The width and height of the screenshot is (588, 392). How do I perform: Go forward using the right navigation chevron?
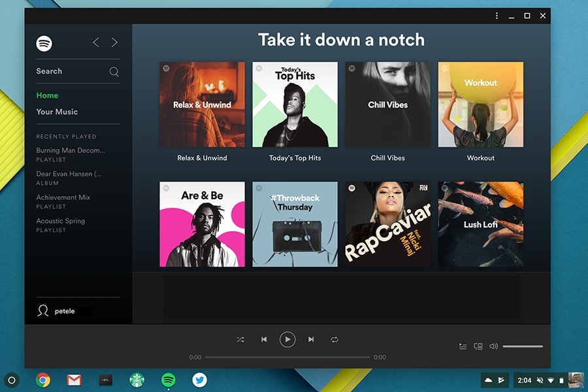pos(114,42)
